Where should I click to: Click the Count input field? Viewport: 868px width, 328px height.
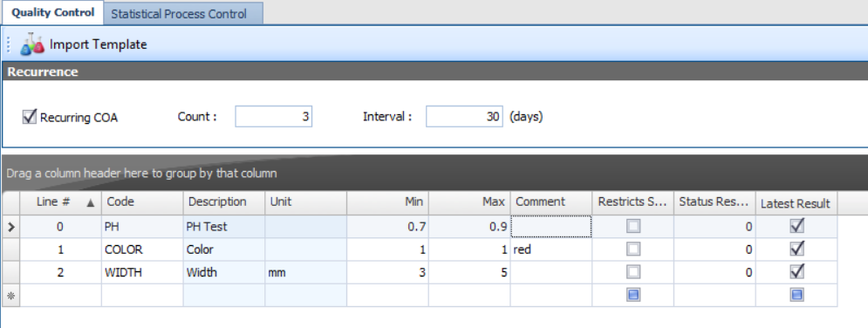(x=273, y=117)
